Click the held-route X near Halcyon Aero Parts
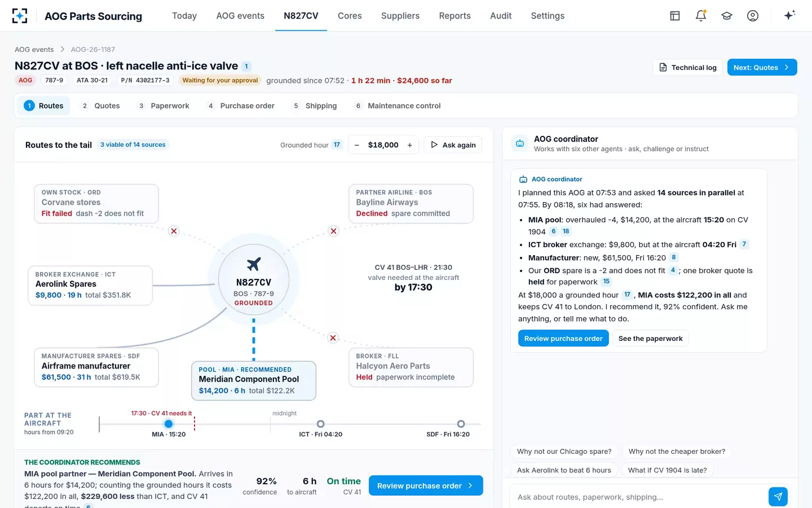 pos(333,338)
